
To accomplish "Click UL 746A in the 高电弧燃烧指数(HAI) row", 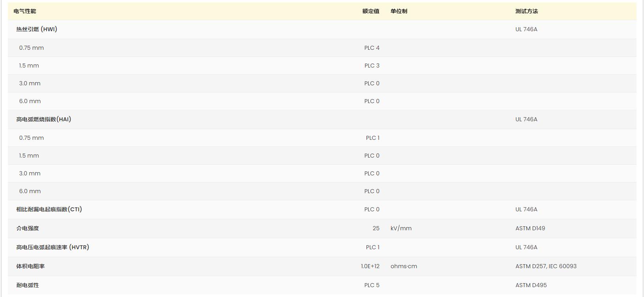I will pyautogui.click(x=526, y=119).
